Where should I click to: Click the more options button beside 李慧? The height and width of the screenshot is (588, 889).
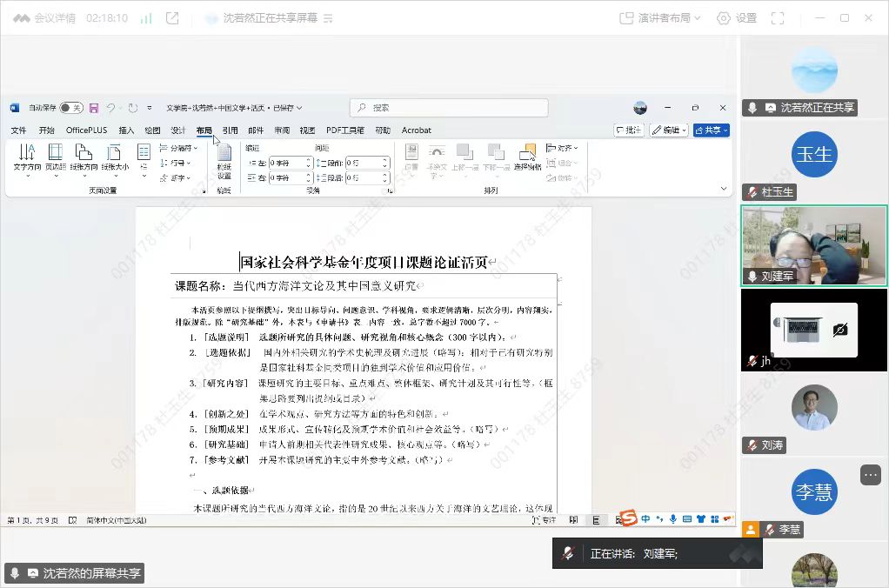click(x=870, y=475)
